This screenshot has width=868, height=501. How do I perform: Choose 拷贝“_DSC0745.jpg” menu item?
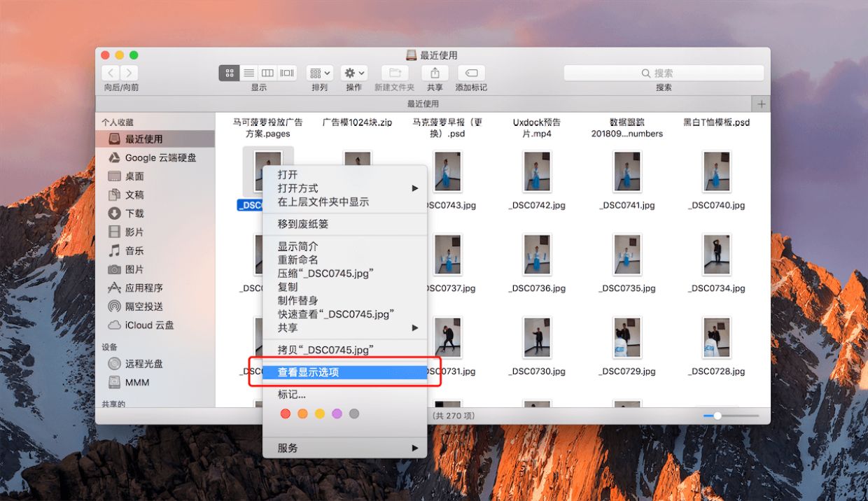(344, 350)
